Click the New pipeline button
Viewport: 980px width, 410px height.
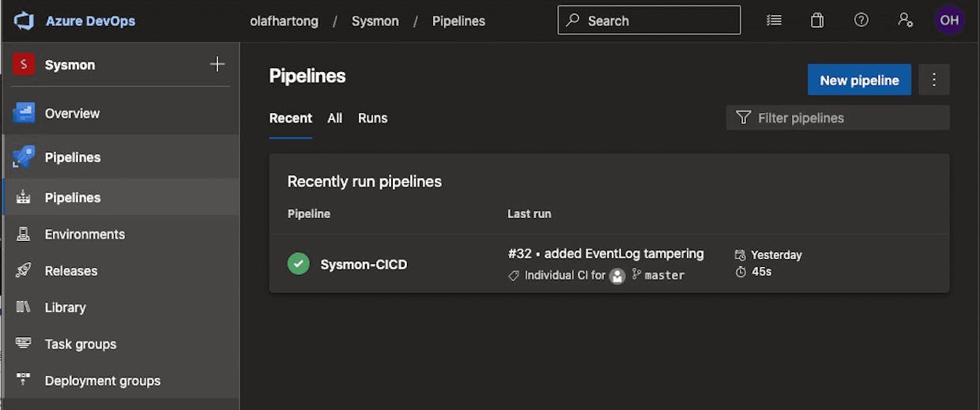point(859,80)
